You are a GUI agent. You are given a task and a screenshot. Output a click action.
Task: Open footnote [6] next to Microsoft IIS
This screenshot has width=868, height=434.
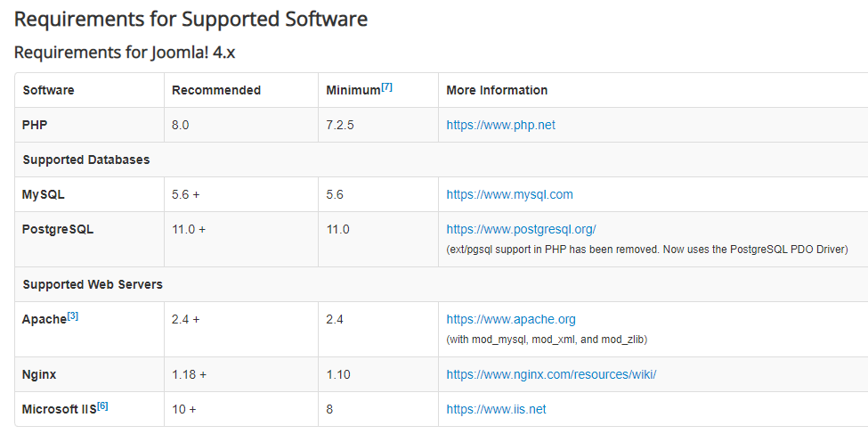(102, 405)
